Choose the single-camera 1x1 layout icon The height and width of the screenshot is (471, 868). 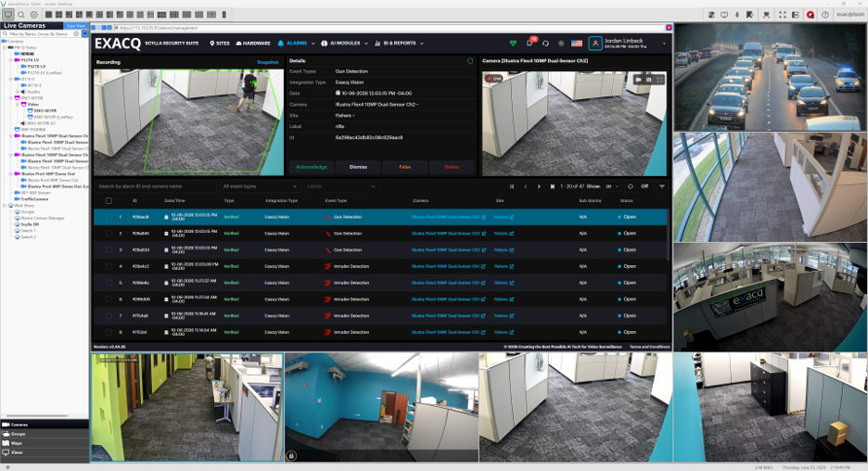(49, 15)
